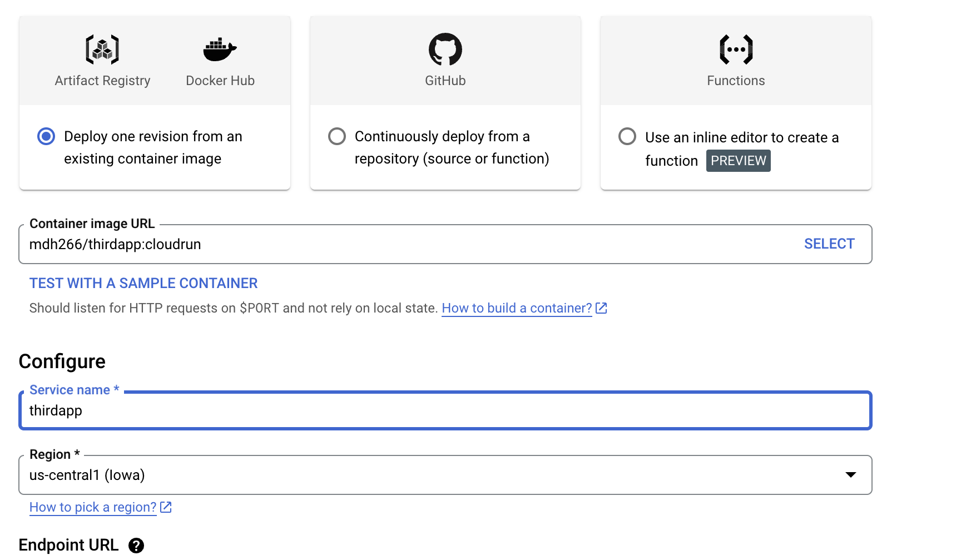This screenshot has width=966, height=560.
Task: Expand the Region dropdown arrow
Action: click(850, 475)
